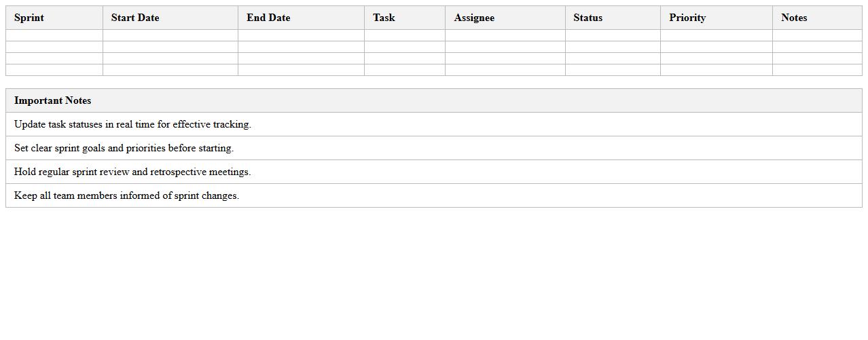
Task: Select the first empty Priority cell
Action: pos(716,35)
